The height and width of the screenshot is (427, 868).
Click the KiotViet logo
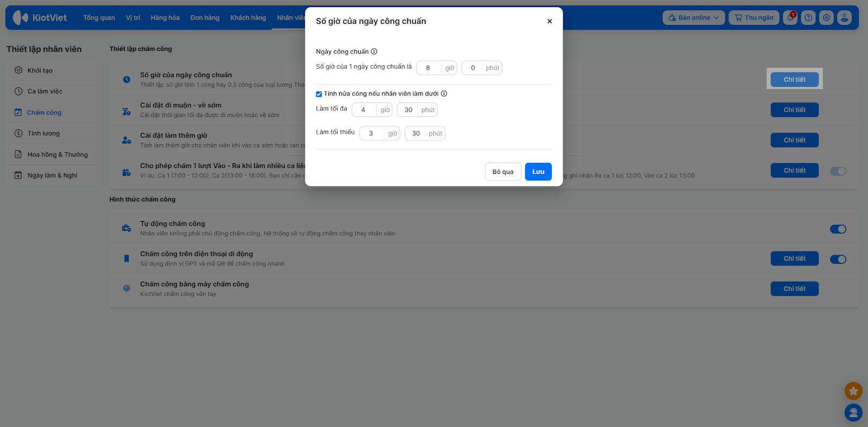40,17
